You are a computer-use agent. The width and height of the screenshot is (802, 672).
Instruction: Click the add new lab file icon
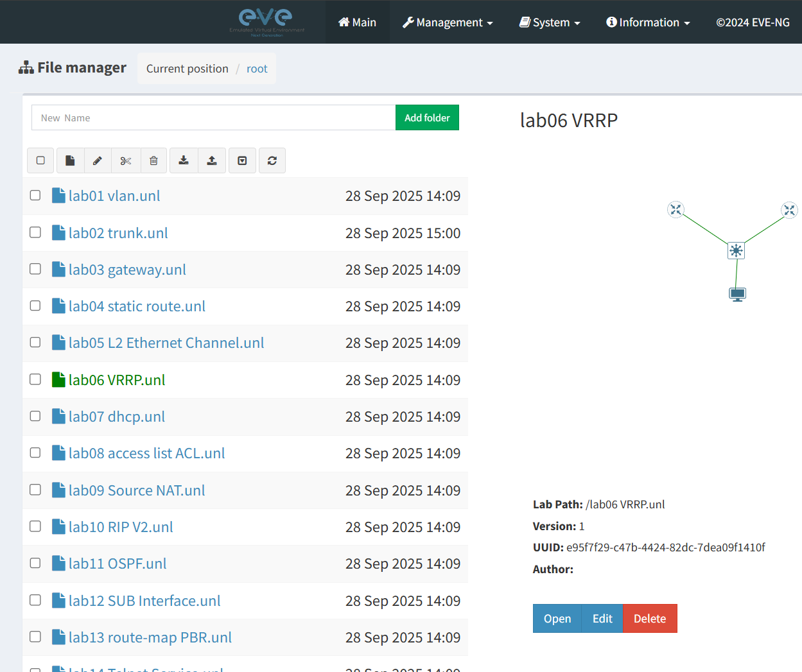point(71,160)
